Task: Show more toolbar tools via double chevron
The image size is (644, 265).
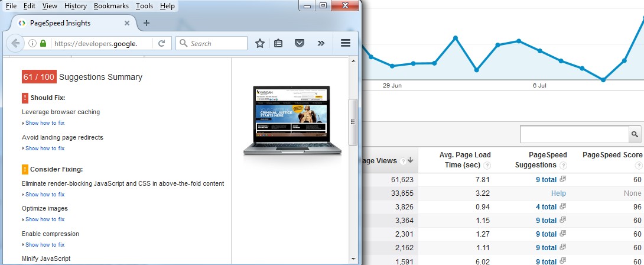Action: pos(321,43)
